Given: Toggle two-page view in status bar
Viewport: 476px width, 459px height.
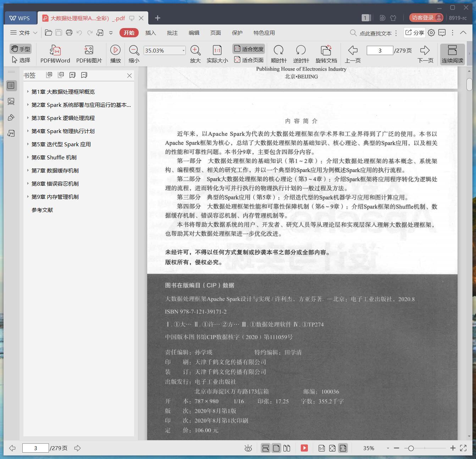Looking at the screenshot, I should pos(287,448).
